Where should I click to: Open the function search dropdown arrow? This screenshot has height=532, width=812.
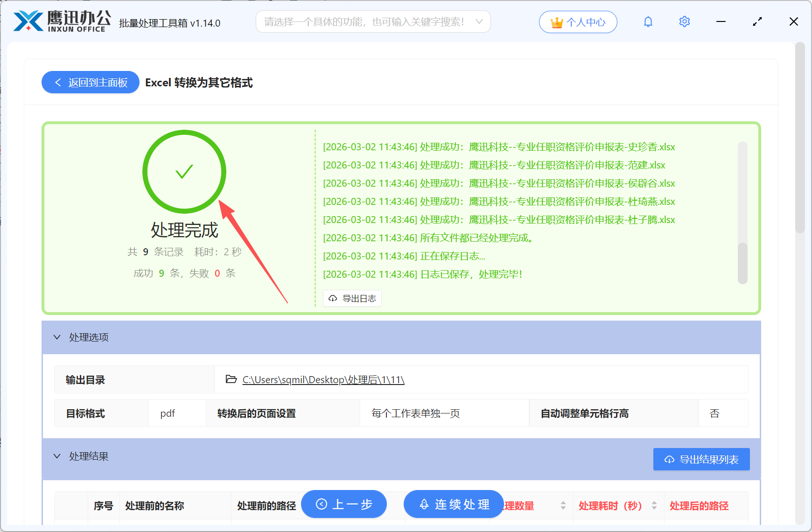tap(479, 21)
